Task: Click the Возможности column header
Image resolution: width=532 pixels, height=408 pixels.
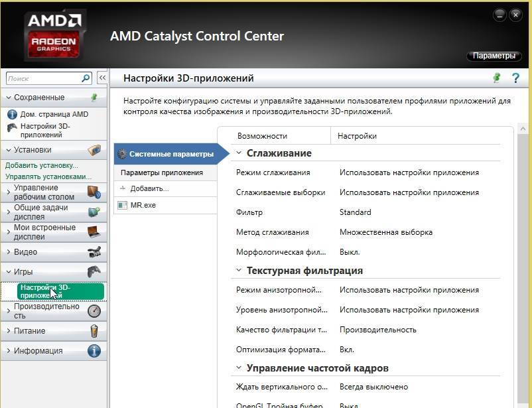Action: [x=262, y=136]
